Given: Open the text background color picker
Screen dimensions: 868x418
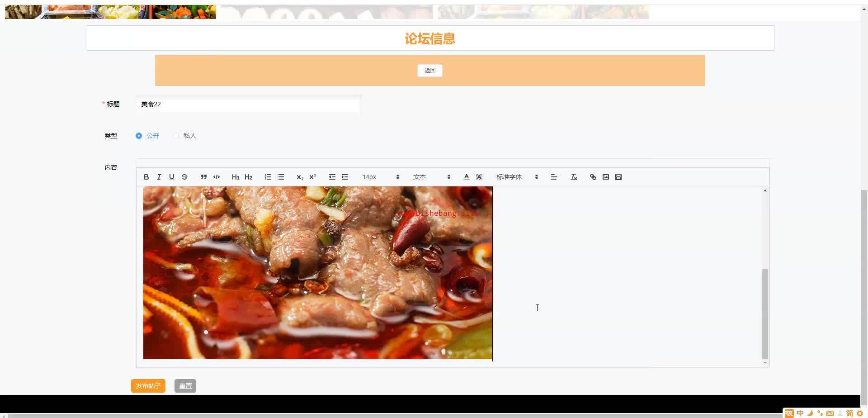Looking at the screenshot, I should [x=479, y=177].
